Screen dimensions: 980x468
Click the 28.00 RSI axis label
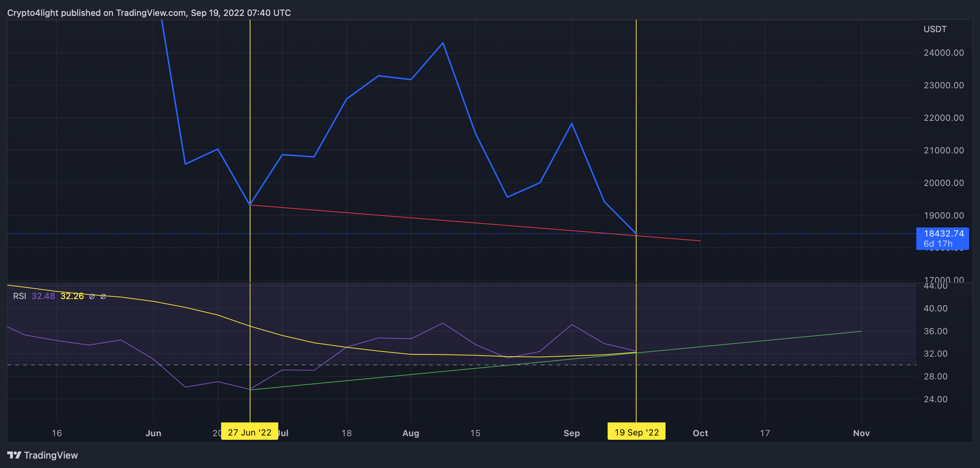pos(935,376)
